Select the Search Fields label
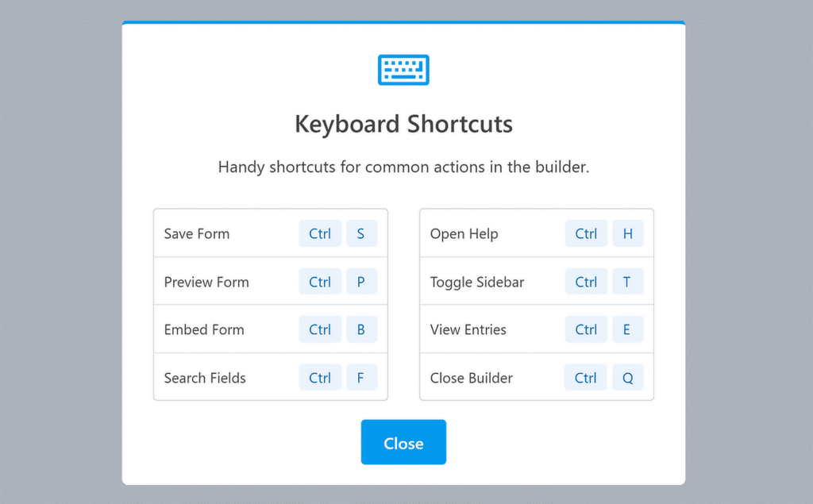This screenshot has height=504, width=813. pos(205,377)
